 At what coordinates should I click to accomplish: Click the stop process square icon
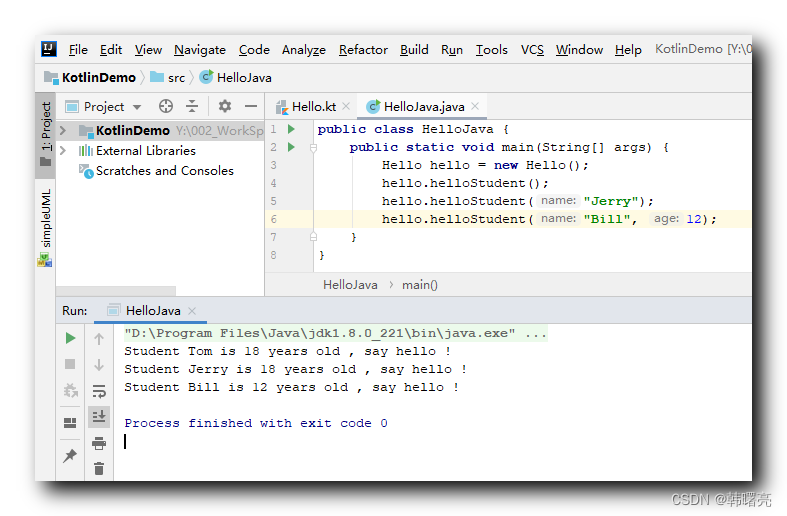[x=70, y=364]
